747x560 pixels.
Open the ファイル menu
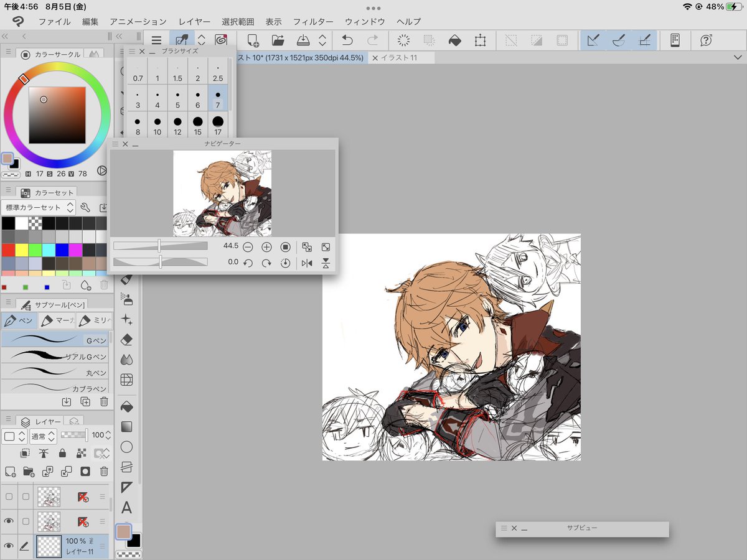(x=54, y=22)
